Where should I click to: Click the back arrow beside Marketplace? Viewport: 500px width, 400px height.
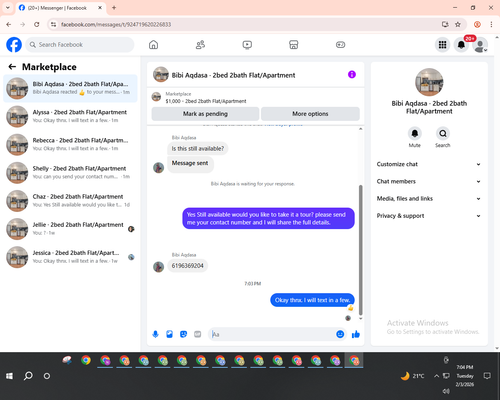tap(12, 67)
